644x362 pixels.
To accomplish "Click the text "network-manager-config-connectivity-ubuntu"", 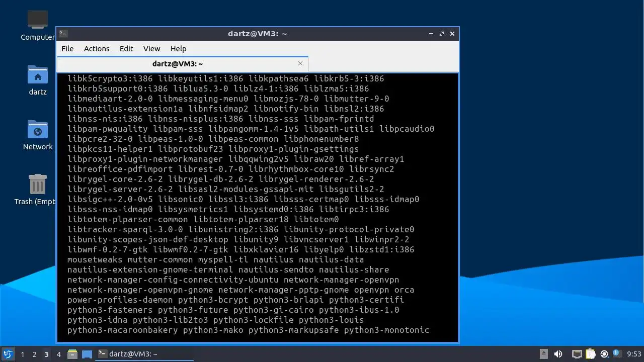I will click(173, 280).
